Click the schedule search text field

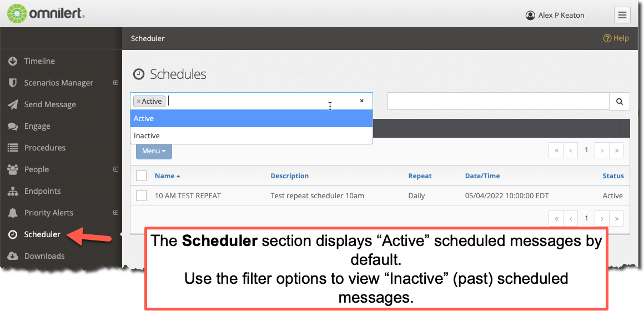click(498, 101)
